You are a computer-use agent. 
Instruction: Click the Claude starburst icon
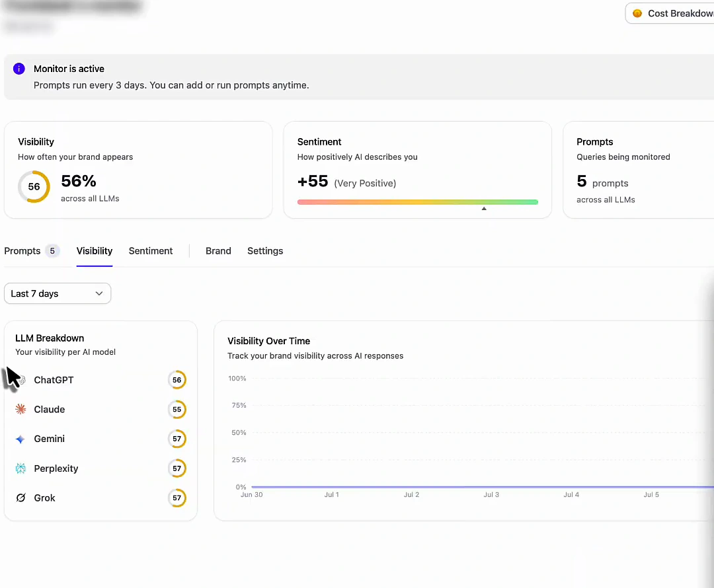(20, 409)
